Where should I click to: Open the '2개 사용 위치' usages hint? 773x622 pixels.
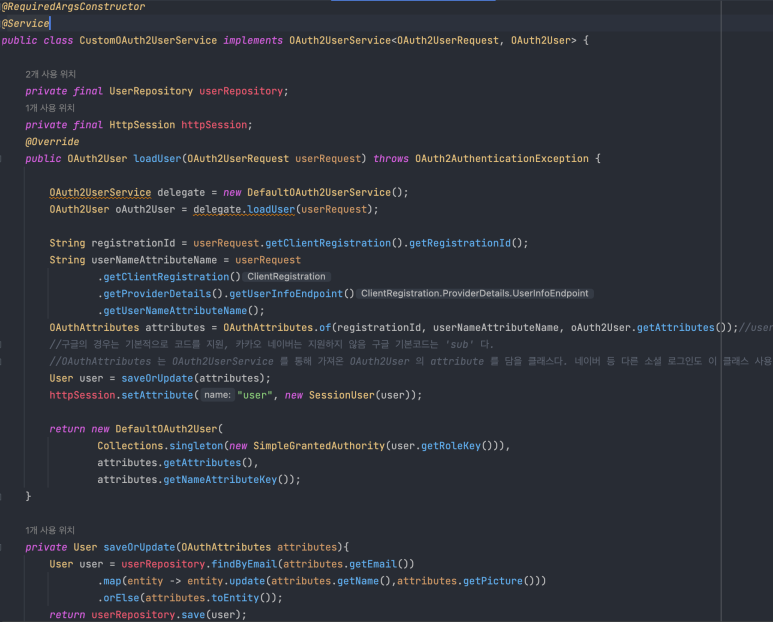click(51, 74)
